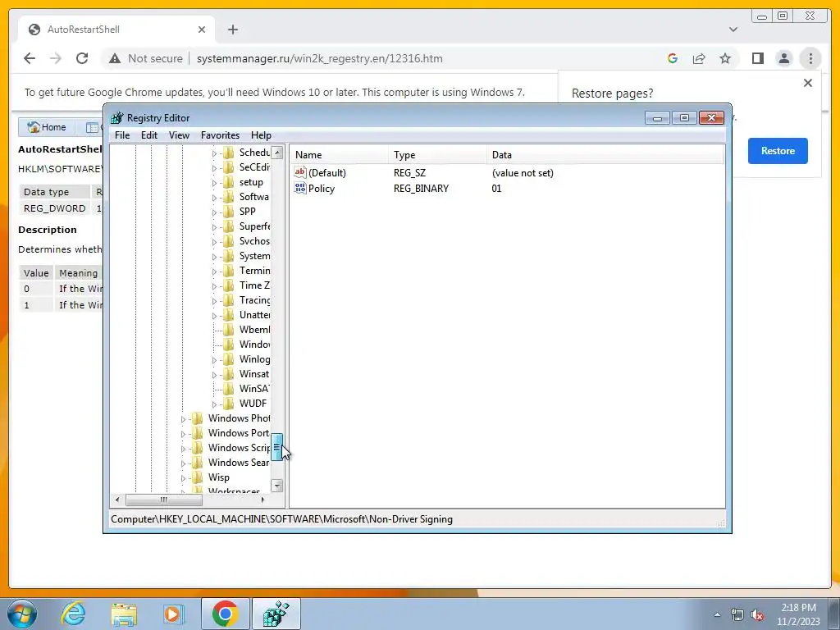This screenshot has height=630, width=840.
Task: Expand the Time Zones registry key
Action: [x=214, y=286]
